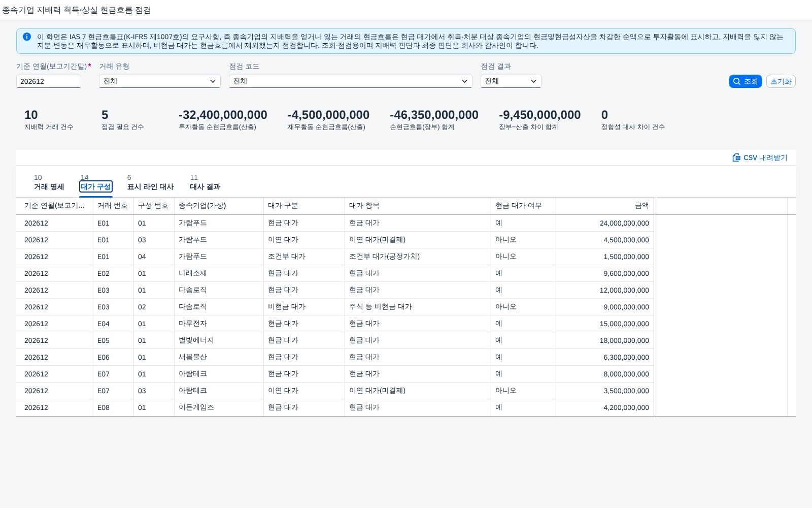This screenshot has height=508, width=812.
Task: Click the 현금 대가 여부 column header
Action: coord(524,206)
